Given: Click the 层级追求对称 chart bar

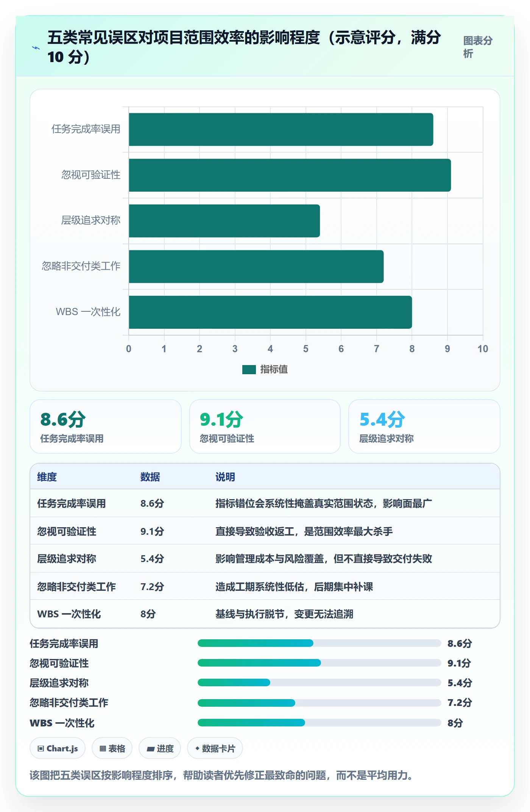Looking at the screenshot, I should 224,221.
